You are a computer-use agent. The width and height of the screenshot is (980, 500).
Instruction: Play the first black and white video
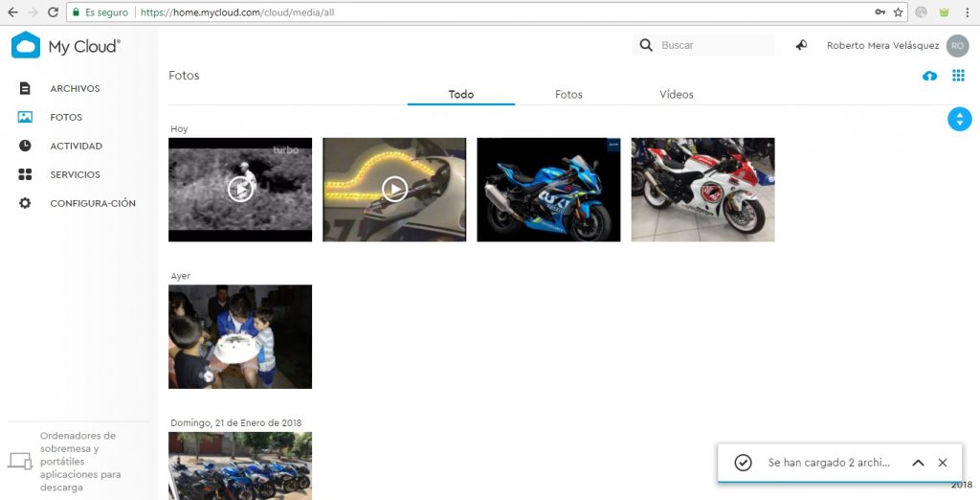point(240,190)
